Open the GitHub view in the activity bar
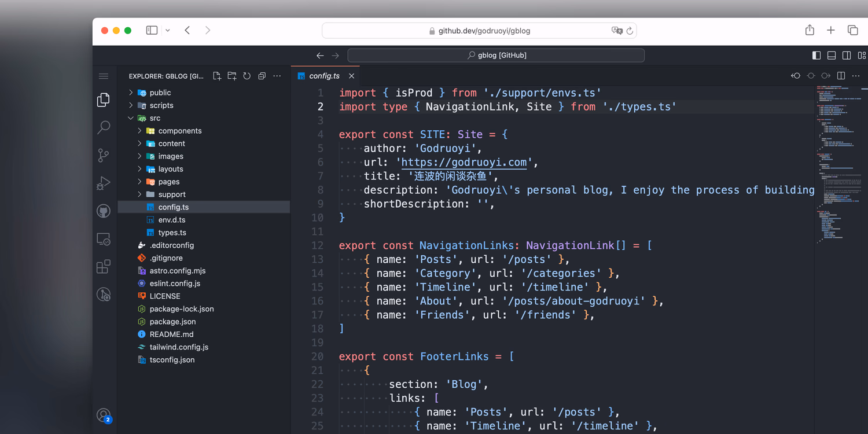 pos(104,211)
